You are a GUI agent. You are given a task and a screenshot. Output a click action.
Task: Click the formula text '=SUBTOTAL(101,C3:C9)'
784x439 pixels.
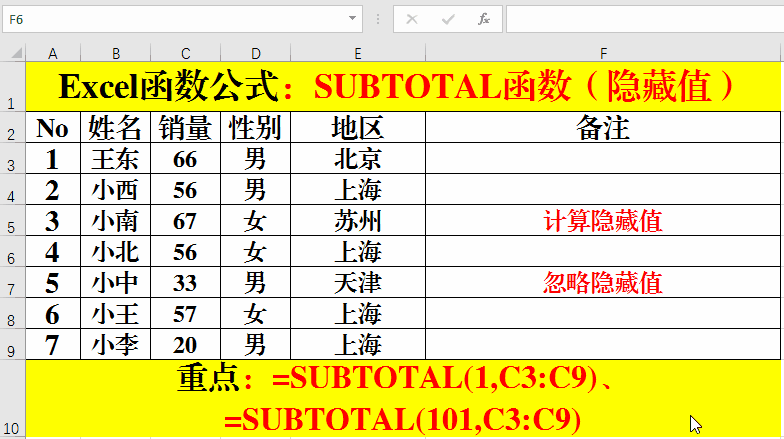pyautogui.click(x=403, y=419)
